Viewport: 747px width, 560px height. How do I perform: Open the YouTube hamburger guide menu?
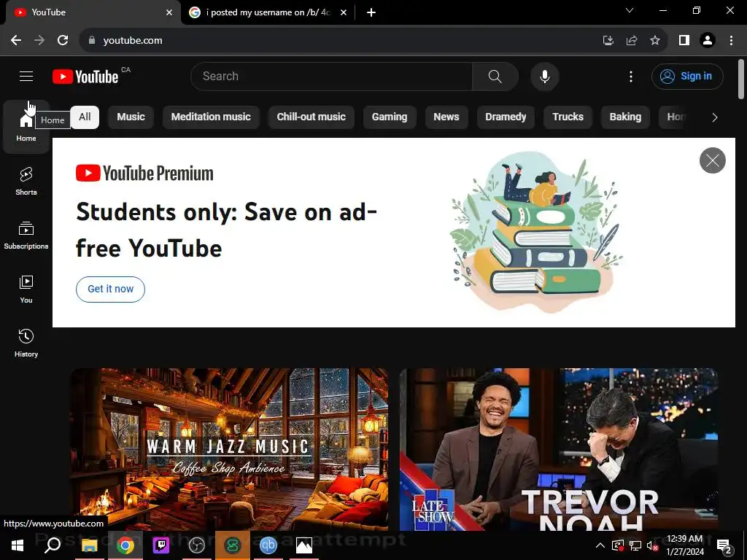pyautogui.click(x=26, y=76)
